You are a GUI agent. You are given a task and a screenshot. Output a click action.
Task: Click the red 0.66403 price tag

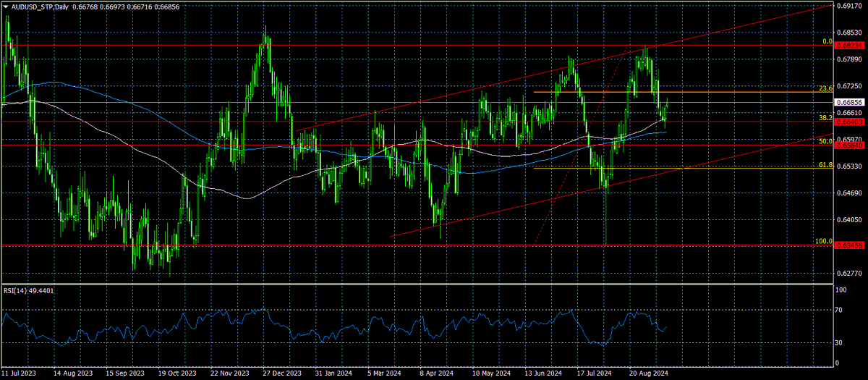(x=848, y=122)
